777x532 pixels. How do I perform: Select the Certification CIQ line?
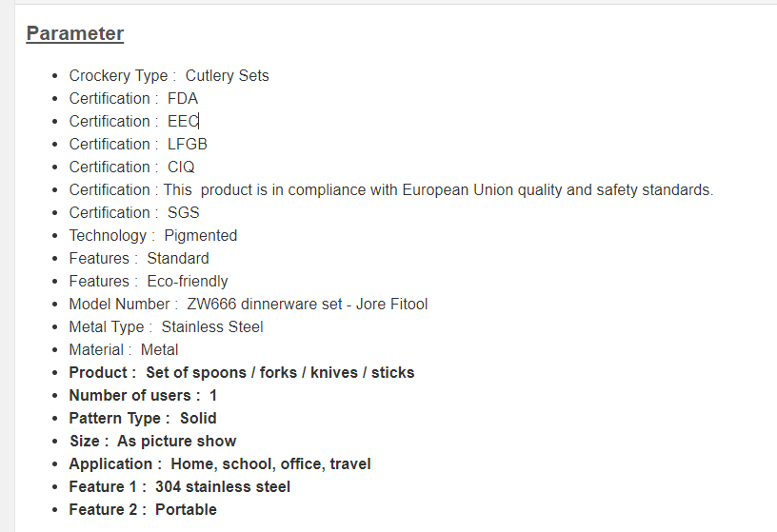(131, 167)
